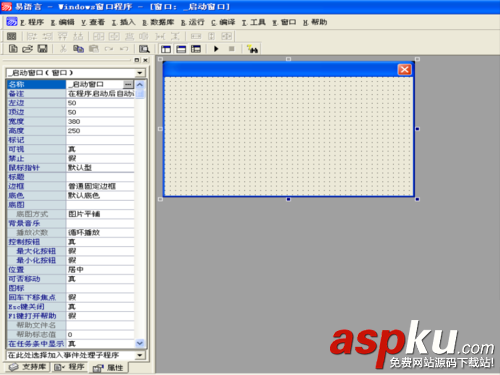
Task: Click the Stop square toolbar icon
Action: click(231, 49)
